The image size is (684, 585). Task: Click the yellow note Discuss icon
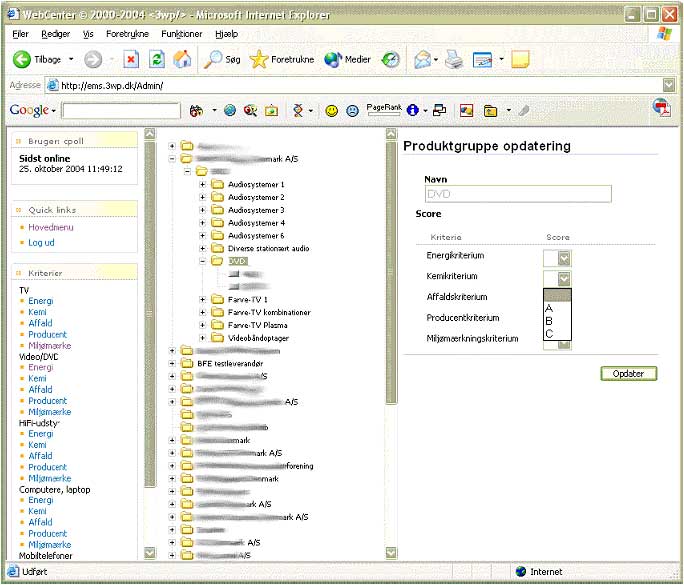520,59
